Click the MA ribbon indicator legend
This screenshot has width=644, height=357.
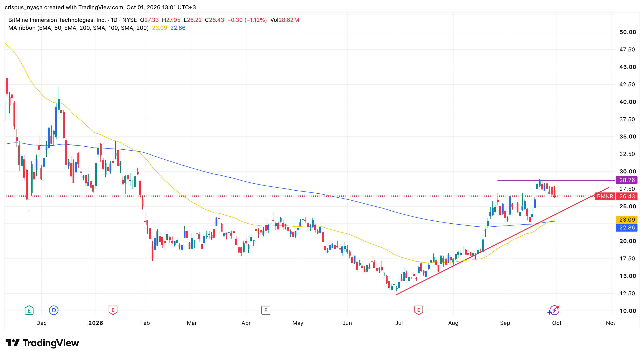[79, 28]
